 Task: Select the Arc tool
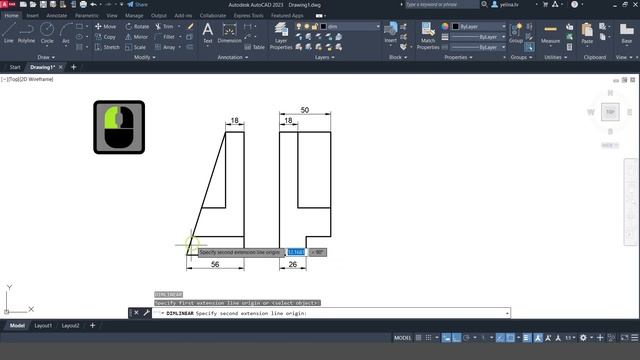[66, 33]
